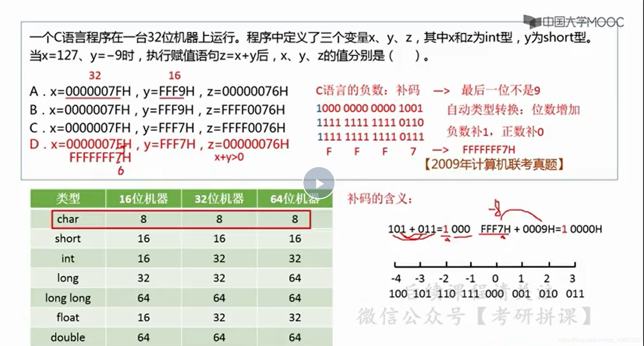Viewport: 644px width, 346px height.
Task: Click the C语言的负数：补码 note
Action: 367,90
